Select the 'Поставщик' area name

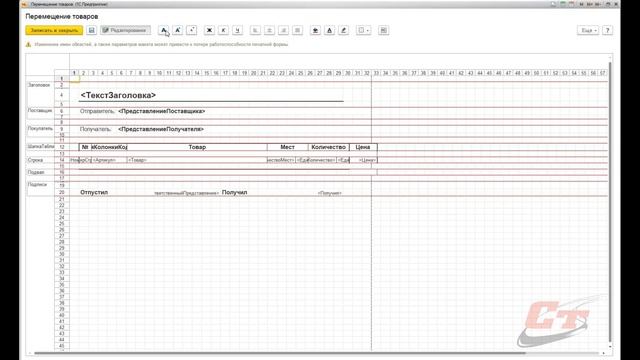40,110
